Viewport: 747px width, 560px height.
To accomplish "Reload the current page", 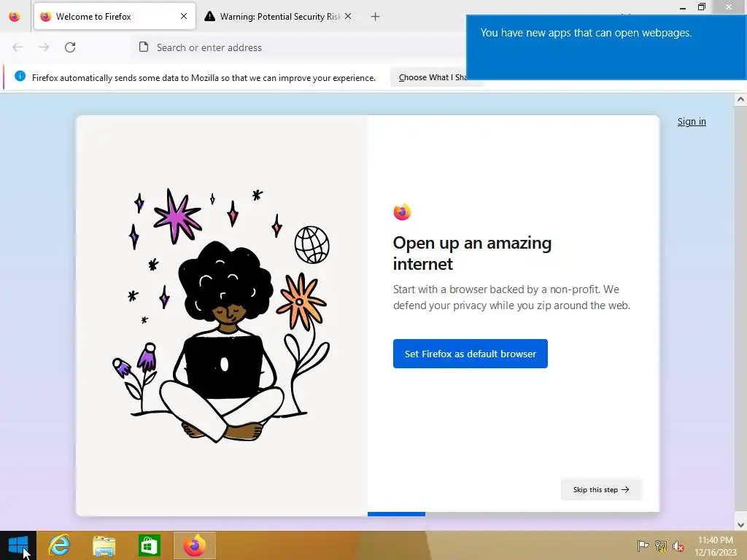I will tap(70, 47).
